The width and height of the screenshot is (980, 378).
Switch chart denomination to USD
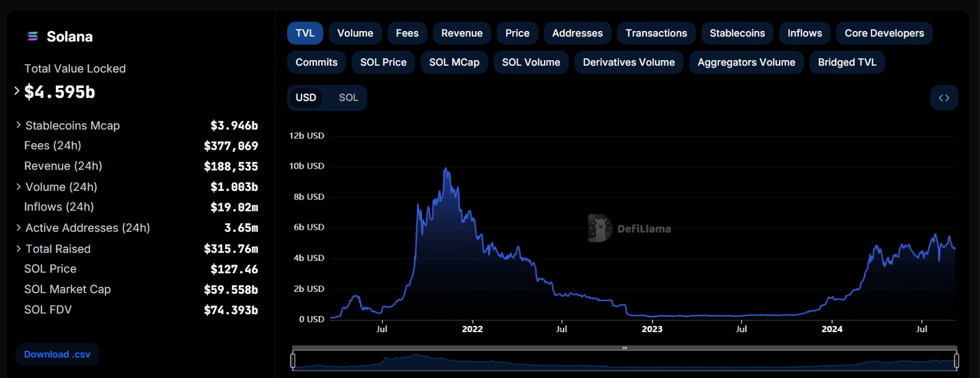(306, 98)
